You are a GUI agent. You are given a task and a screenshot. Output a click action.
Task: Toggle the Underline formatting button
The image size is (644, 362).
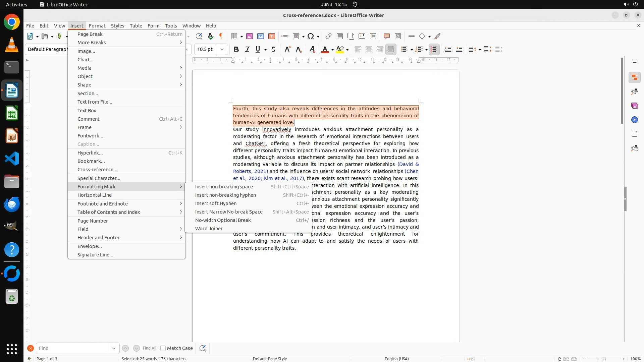pos(258,49)
